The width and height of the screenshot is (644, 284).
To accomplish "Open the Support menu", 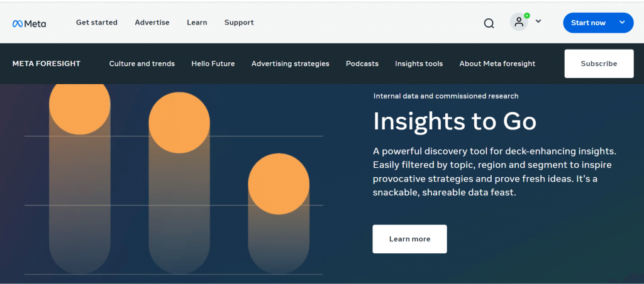I will point(239,23).
